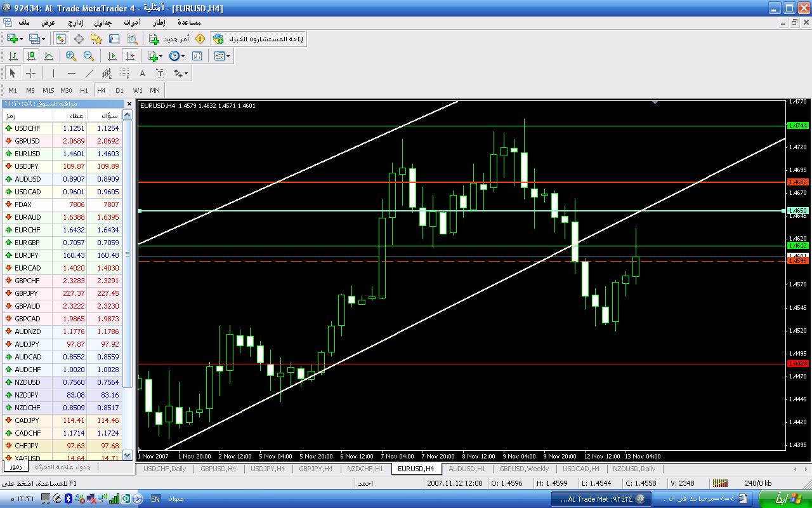
Task: Switch chart to candlesticks type
Action: pos(30,56)
